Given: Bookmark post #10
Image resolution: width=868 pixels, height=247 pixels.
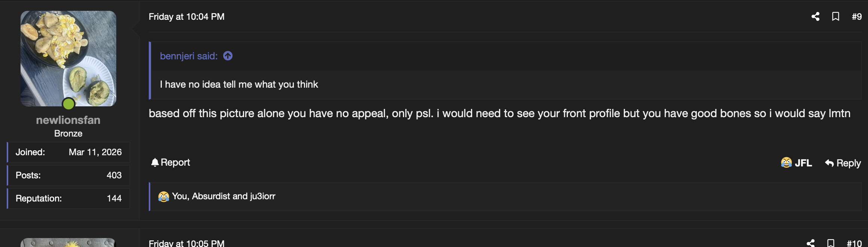Looking at the screenshot, I should (x=831, y=243).
